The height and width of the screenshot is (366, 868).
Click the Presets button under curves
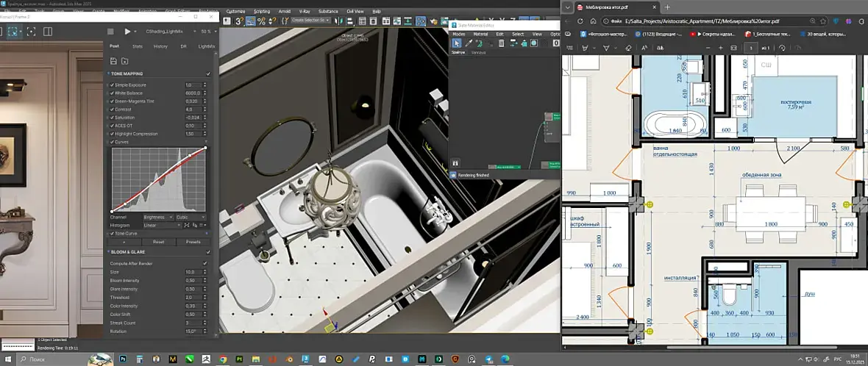[x=193, y=241]
